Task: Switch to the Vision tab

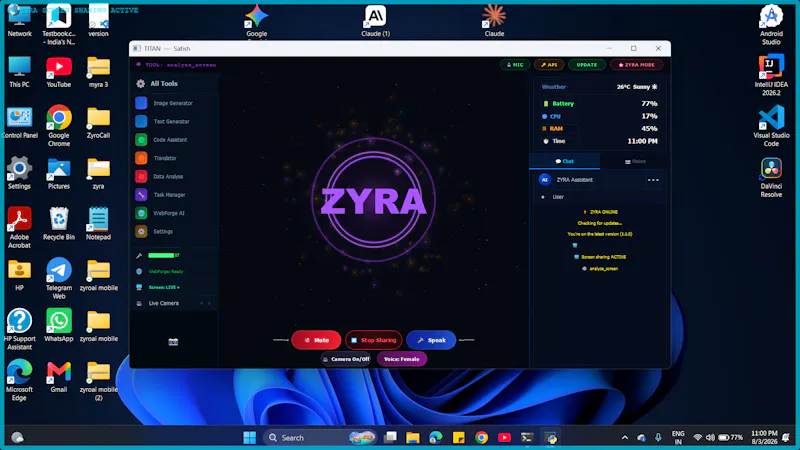Action: pyautogui.click(x=635, y=161)
